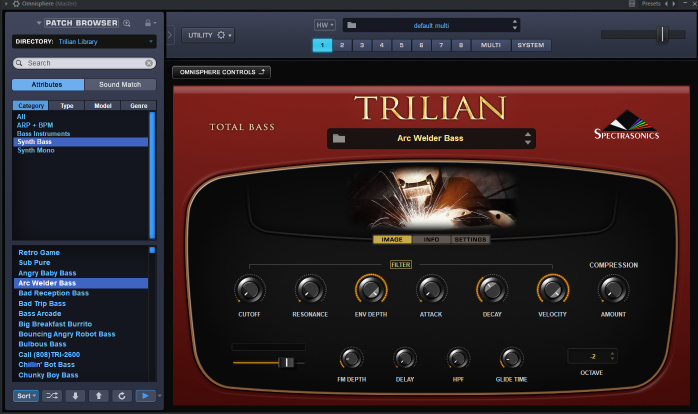Open the Directory Trilian Library dropdown
698x414 pixels.
pos(84,41)
